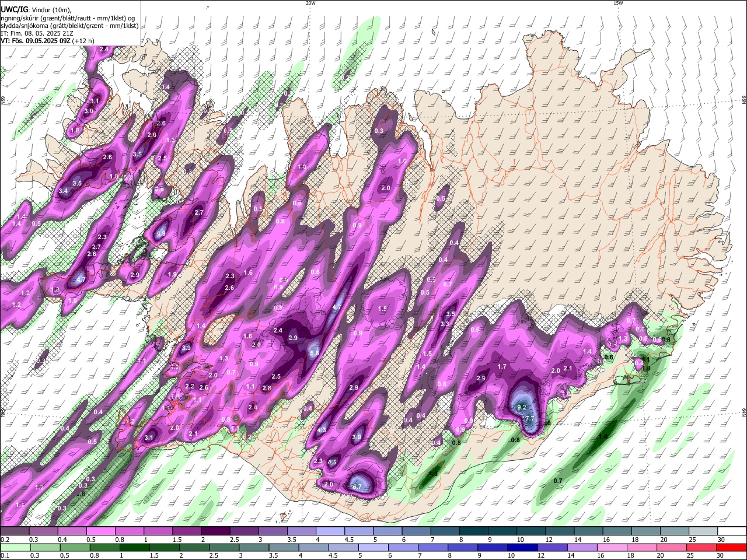Screen dimensions: 747x560
Task: Click the bold UWC/IG title text
Action: [14, 10]
